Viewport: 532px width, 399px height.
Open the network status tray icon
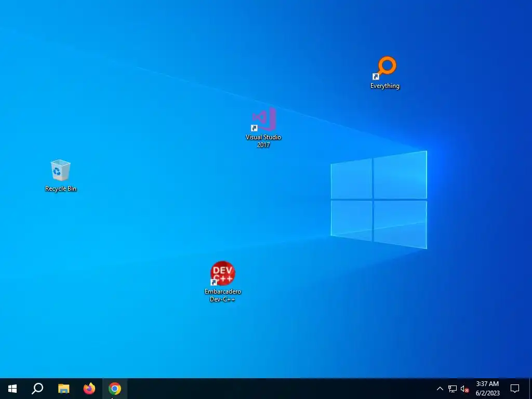click(x=453, y=389)
